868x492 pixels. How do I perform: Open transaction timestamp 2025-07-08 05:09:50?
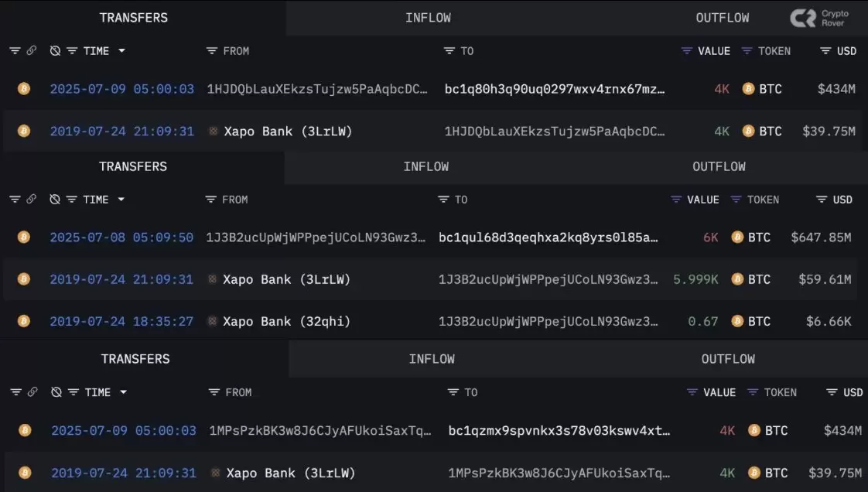click(121, 237)
